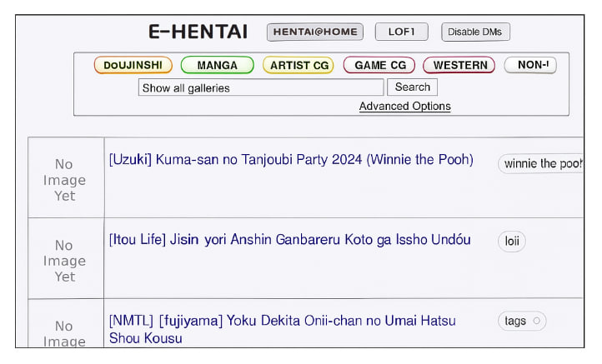Click the winnie the pooh tag pill
Screen dimensions: 602x364
(540, 164)
